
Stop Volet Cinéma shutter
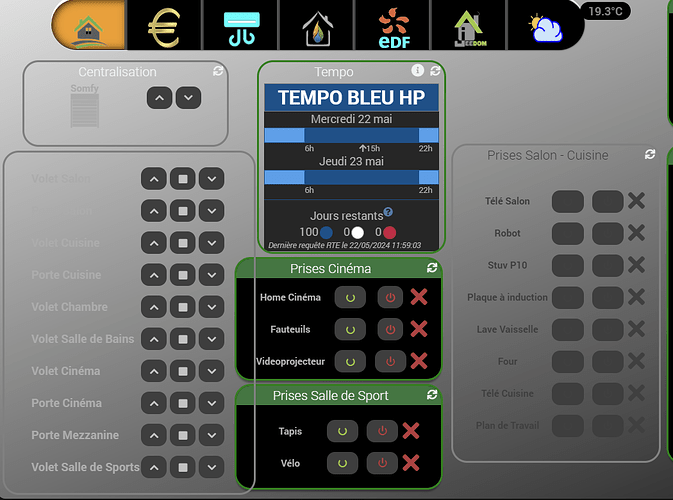pyautogui.click(x=183, y=371)
